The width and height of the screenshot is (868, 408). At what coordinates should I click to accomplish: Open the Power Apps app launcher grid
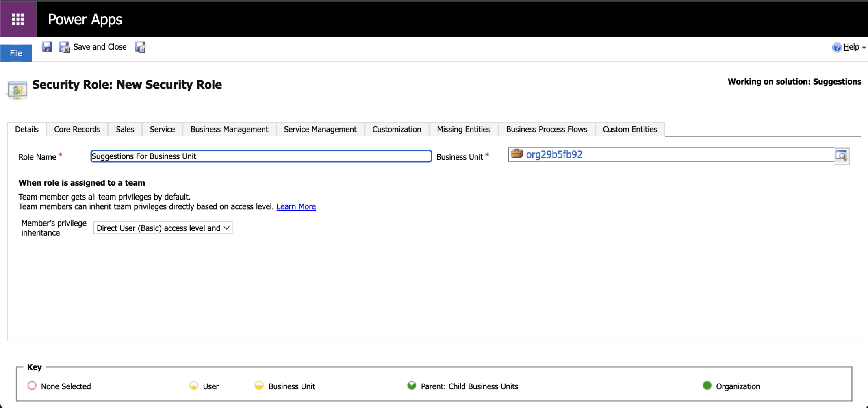coord(18,19)
